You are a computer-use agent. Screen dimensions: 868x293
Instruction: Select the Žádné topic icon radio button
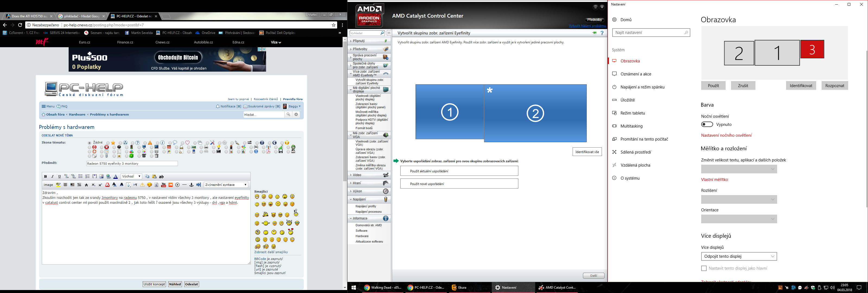(x=90, y=143)
